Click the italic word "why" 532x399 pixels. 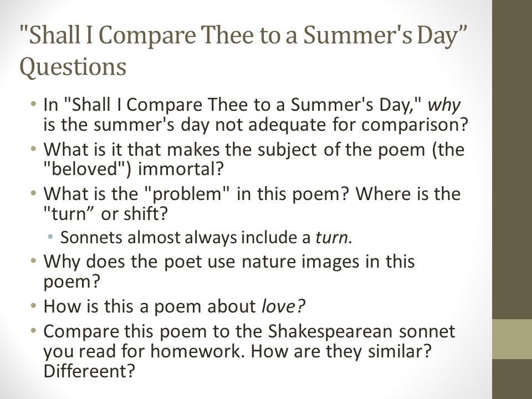[444, 105]
